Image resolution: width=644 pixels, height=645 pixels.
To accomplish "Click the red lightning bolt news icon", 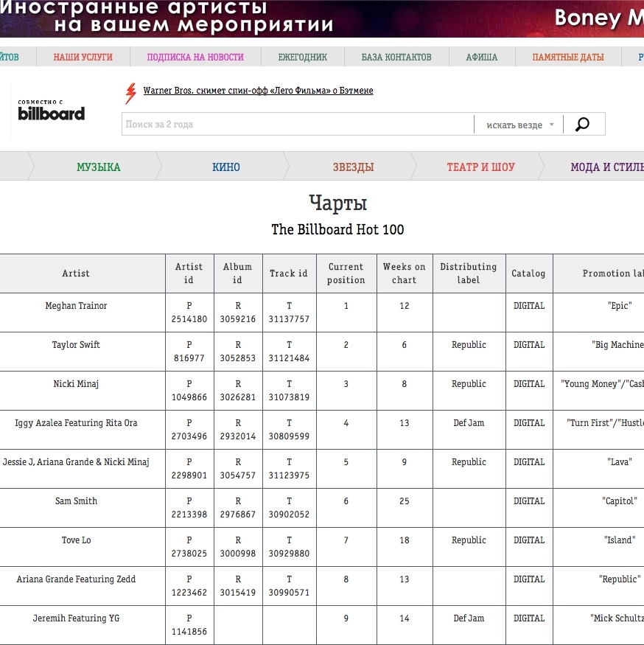I will tap(130, 94).
